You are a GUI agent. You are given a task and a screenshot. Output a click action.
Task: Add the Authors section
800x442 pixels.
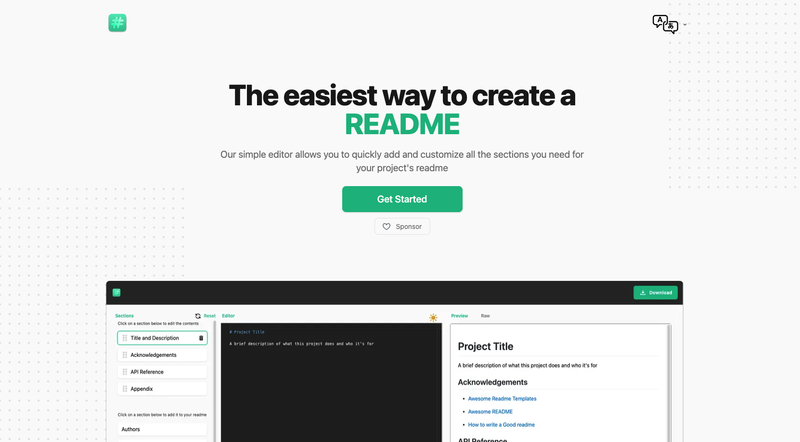pyautogui.click(x=162, y=429)
